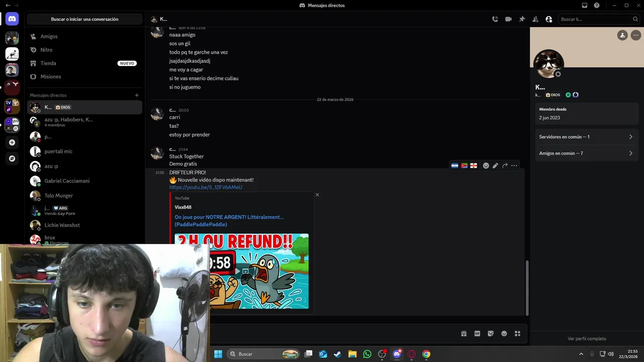The height and width of the screenshot is (362, 644).
Task: Search within the K... conversation
Action: click(x=599, y=19)
